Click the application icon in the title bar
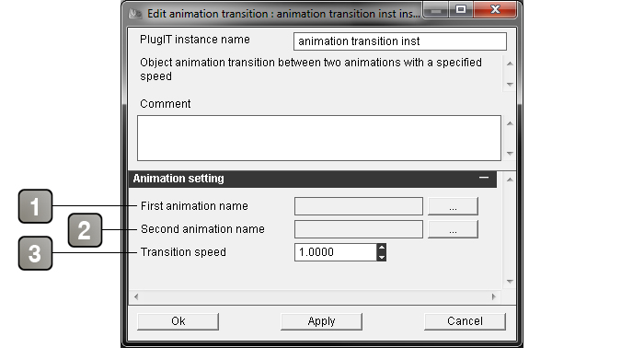This screenshot has height=348, width=644. coord(135,14)
